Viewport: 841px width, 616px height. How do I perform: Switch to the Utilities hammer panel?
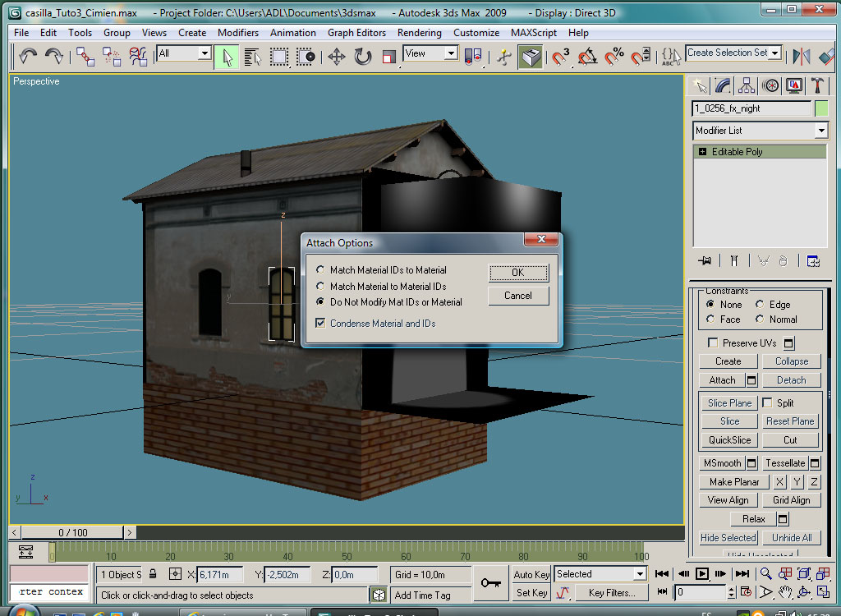tap(818, 85)
